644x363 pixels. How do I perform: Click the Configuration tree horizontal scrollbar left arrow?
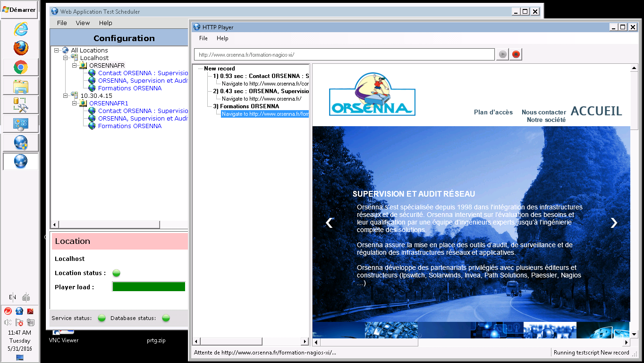(54, 225)
